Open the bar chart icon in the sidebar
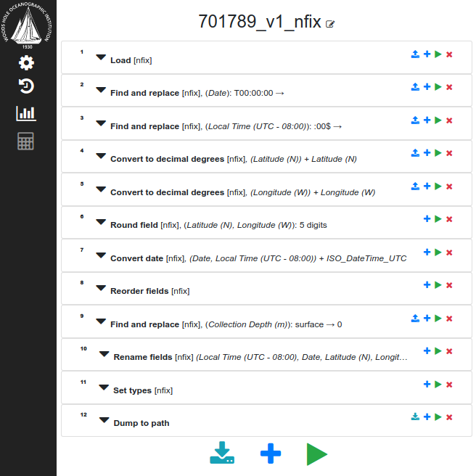 pos(26,113)
